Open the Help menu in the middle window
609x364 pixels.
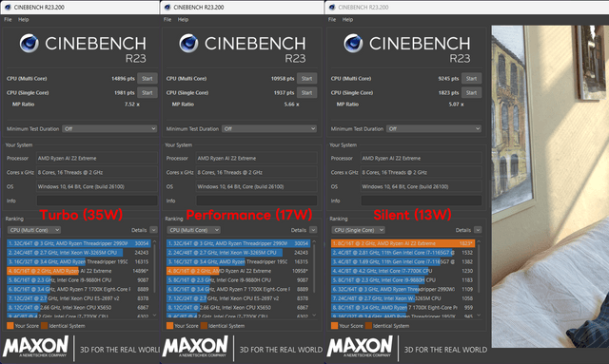click(183, 19)
